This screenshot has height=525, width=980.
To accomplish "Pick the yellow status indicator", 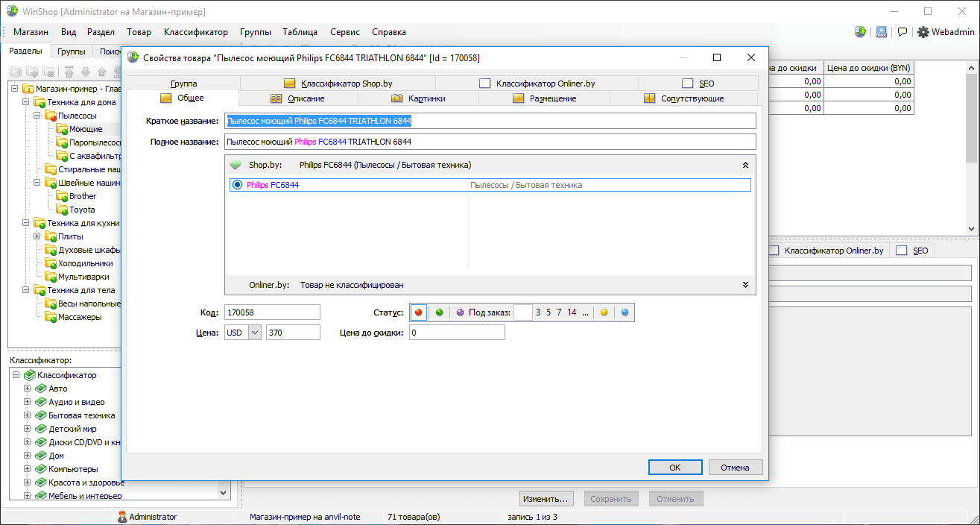I will [604, 312].
